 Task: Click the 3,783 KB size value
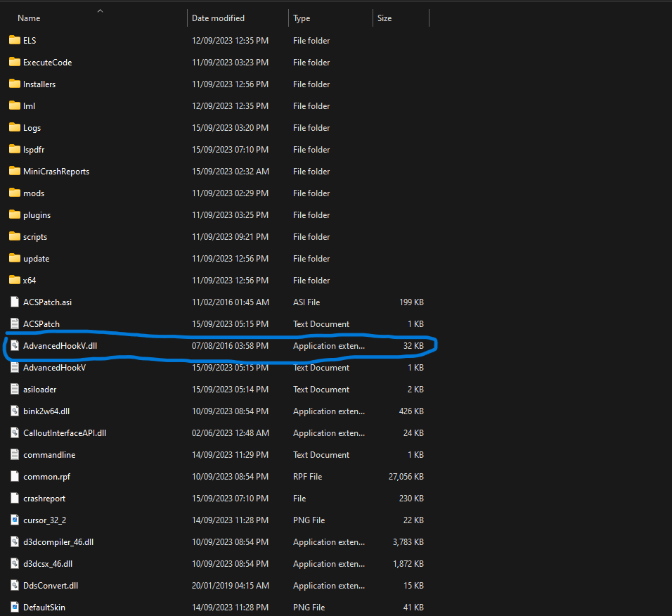[x=408, y=542]
